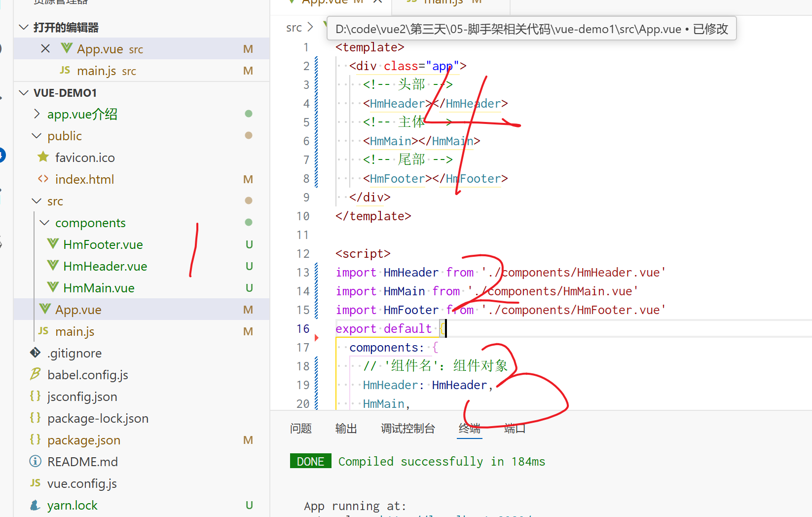Collapse the public folder
Viewport: 812px width, 517px height.
point(37,136)
